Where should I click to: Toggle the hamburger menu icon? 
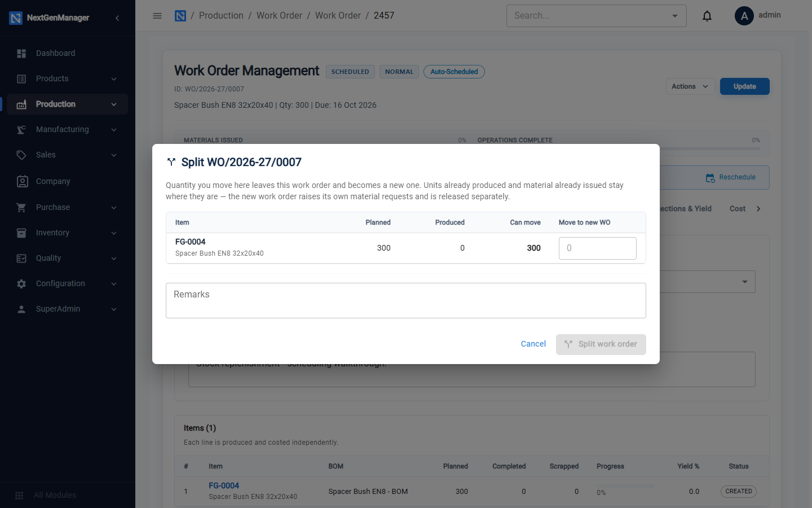[157, 16]
